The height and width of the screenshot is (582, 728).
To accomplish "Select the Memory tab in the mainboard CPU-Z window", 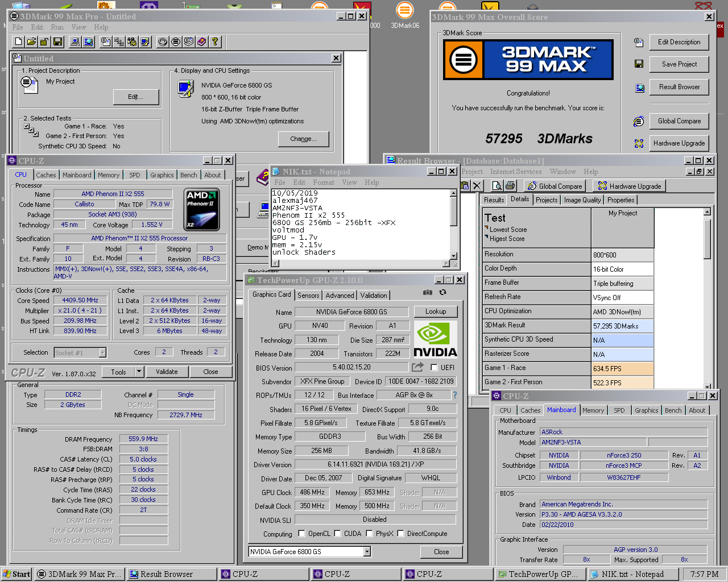I will click(593, 410).
